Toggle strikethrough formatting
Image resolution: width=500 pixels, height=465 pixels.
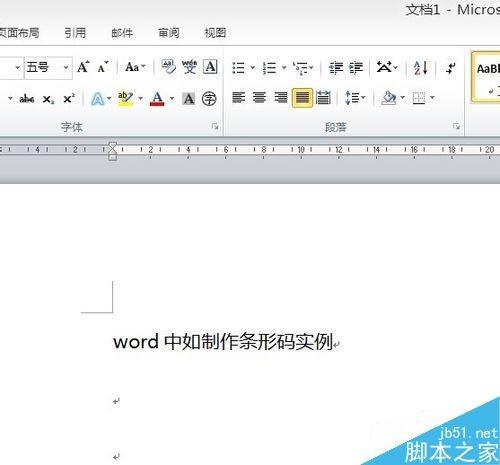click(27, 99)
